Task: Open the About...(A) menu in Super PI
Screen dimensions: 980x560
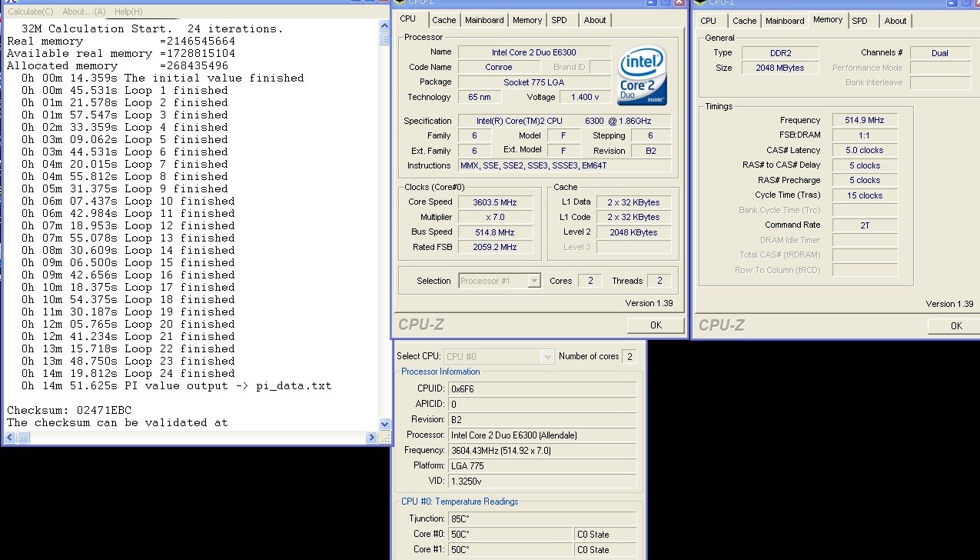Action: tap(85, 12)
